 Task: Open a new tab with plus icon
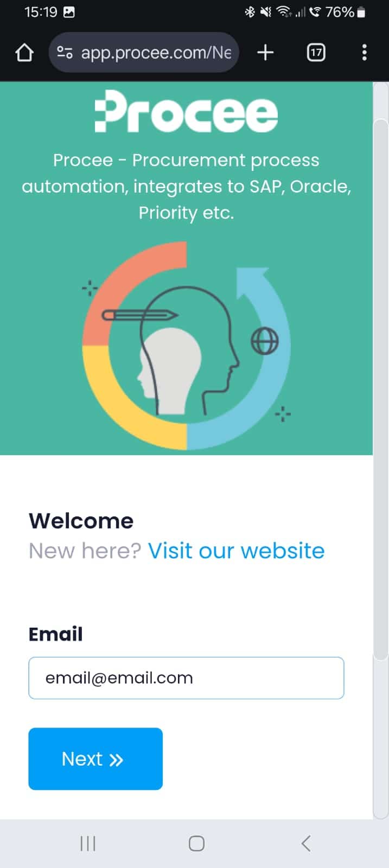(x=265, y=53)
